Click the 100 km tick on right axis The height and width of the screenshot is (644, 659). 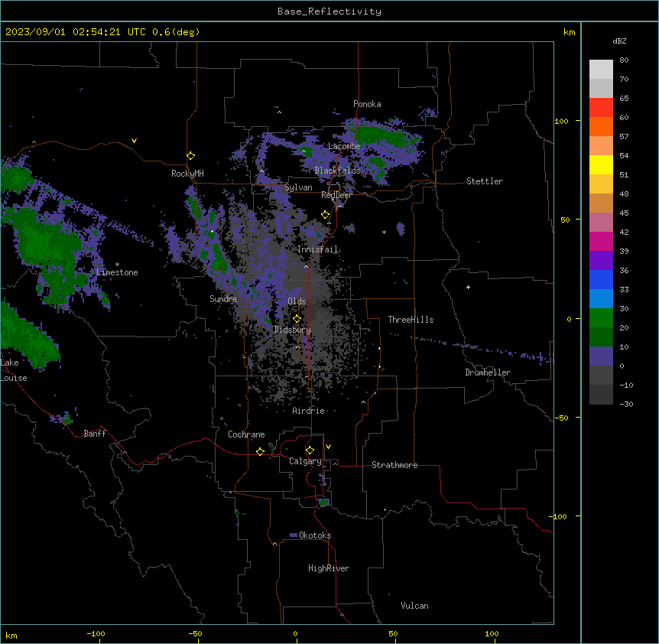click(x=561, y=121)
